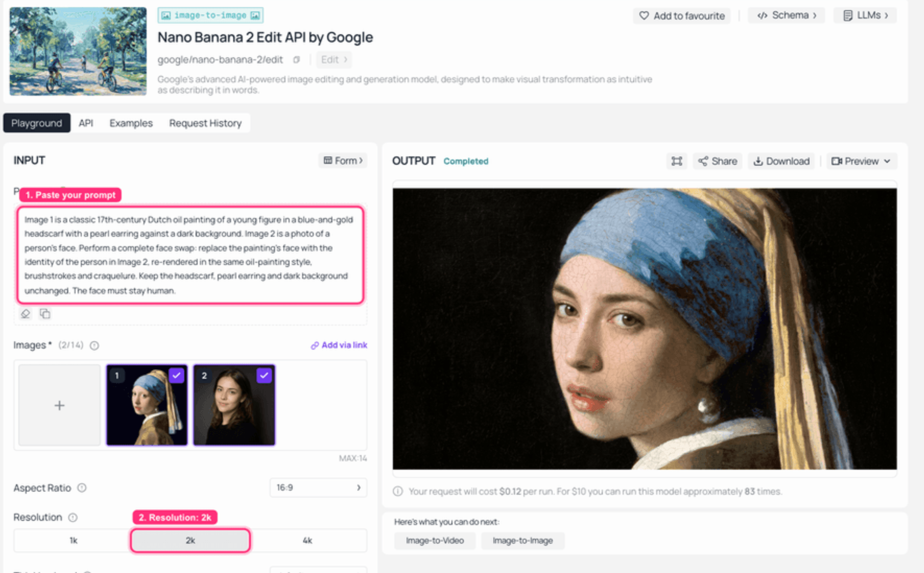Image resolution: width=924 pixels, height=573 pixels.
Task: Select the pearl earring painting thumbnail 1
Action: (147, 405)
